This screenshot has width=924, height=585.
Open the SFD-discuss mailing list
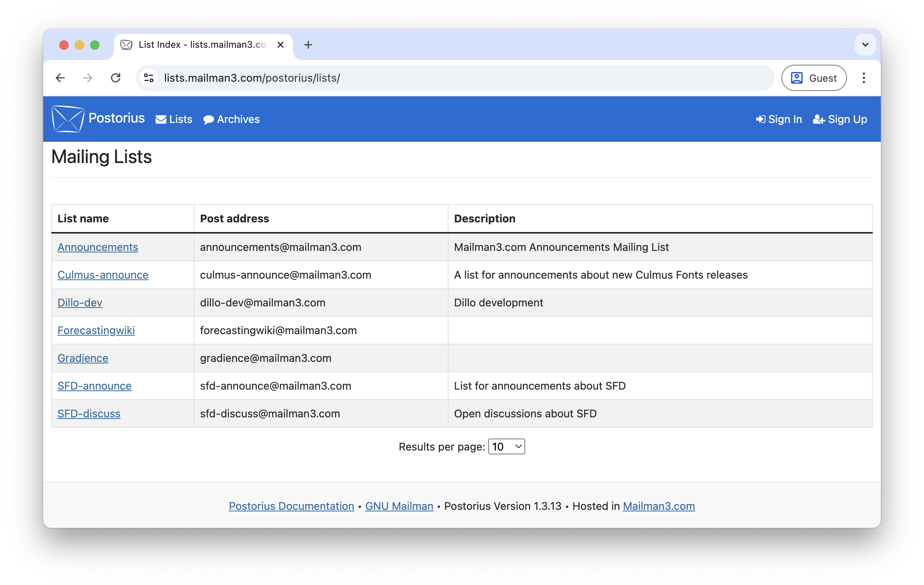(x=89, y=414)
